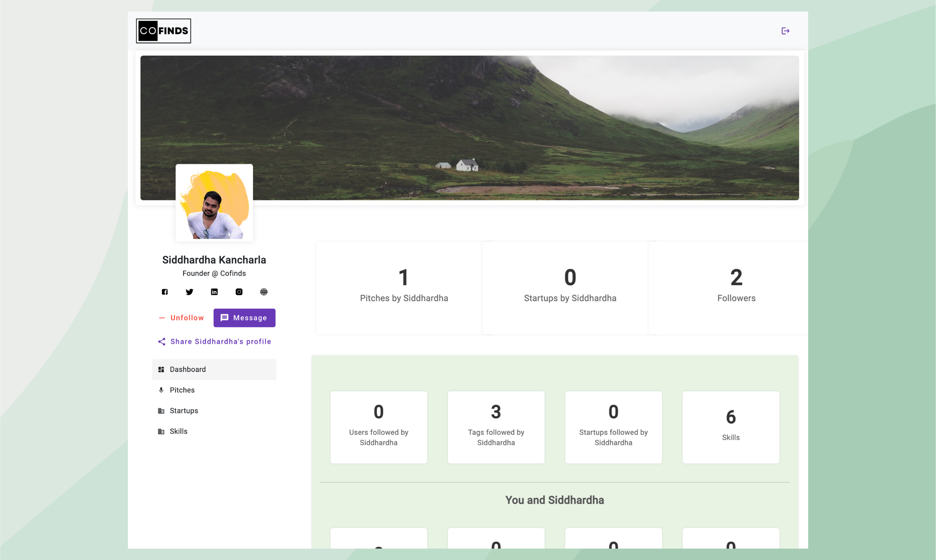The height and width of the screenshot is (560, 936).
Task: Share Siddhardha's profile
Action: 214,342
